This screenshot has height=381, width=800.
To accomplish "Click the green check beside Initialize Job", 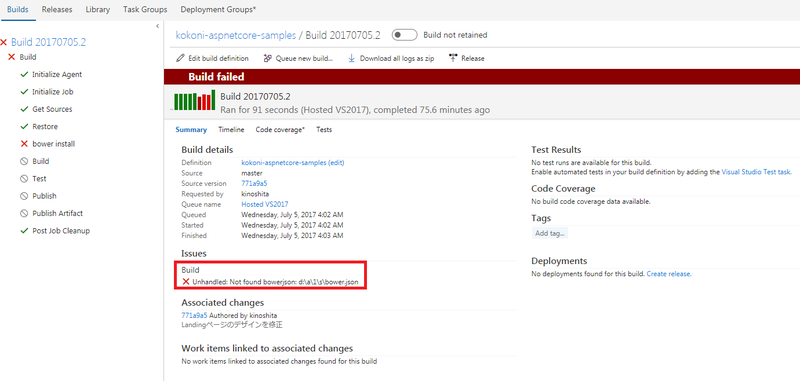I will pyautogui.click(x=24, y=92).
